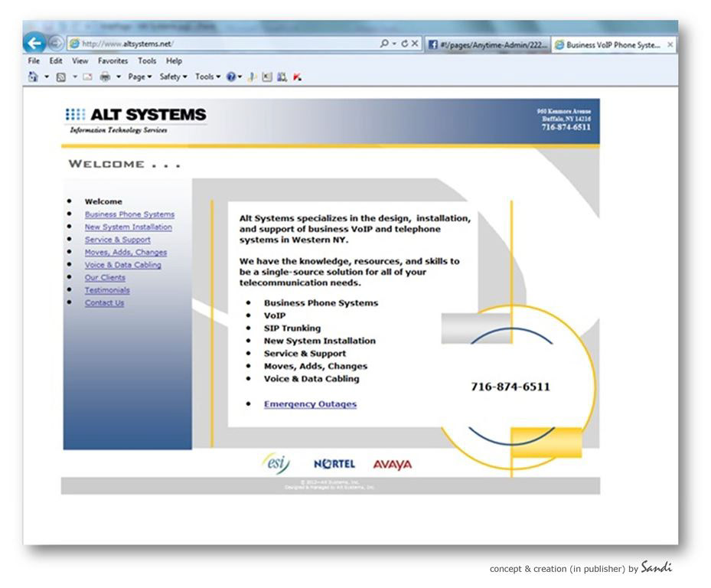
Task: Click the Information Technology Services tagline
Action: (x=119, y=130)
